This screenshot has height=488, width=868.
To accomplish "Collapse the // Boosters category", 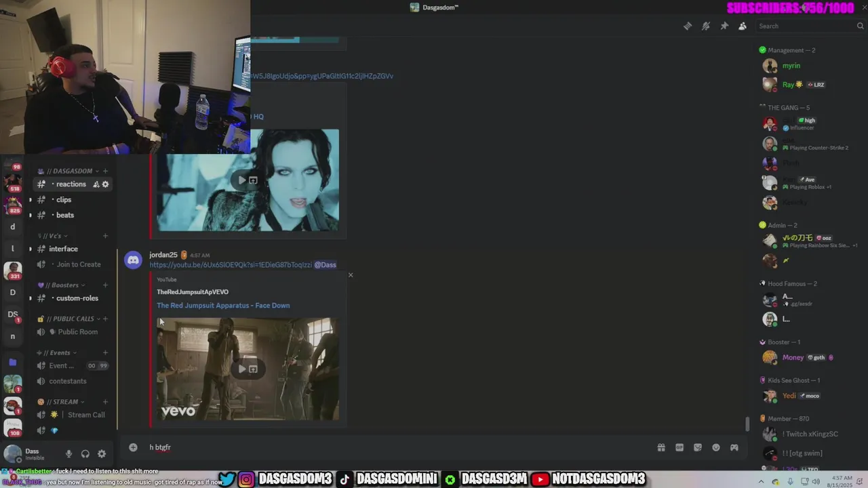I will 60,285.
